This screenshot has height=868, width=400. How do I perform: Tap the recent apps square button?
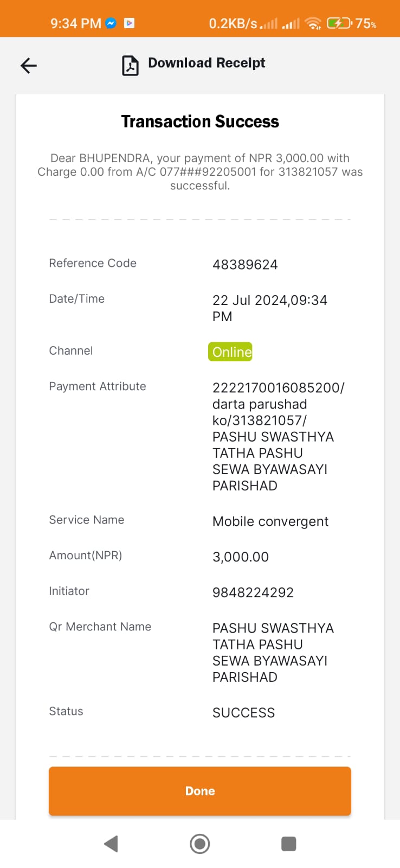(x=289, y=844)
